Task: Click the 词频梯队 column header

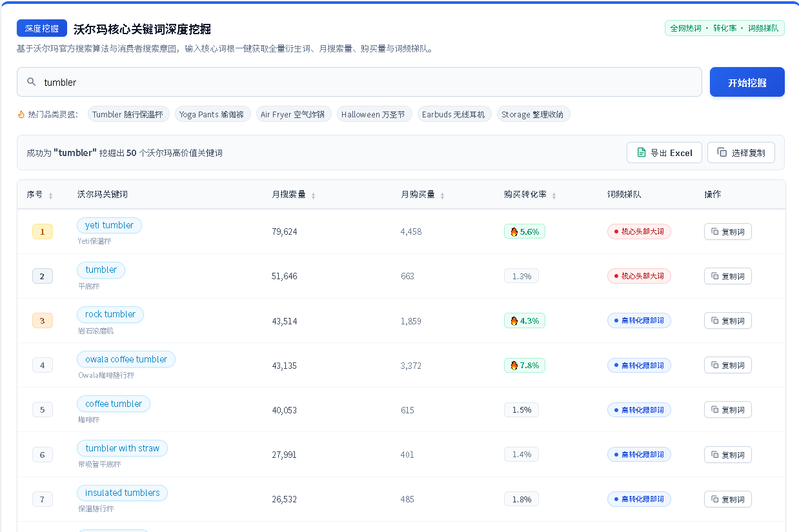Action: pos(624,194)
